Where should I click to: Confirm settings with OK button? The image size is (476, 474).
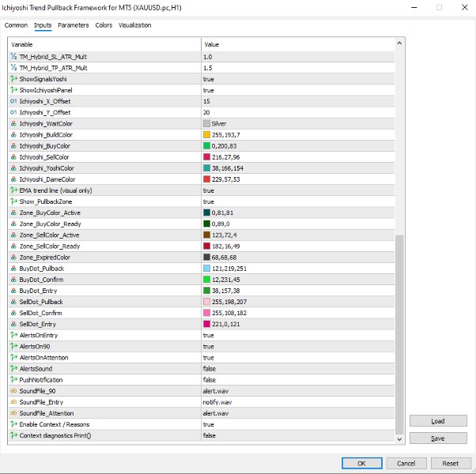click(362, 463)
